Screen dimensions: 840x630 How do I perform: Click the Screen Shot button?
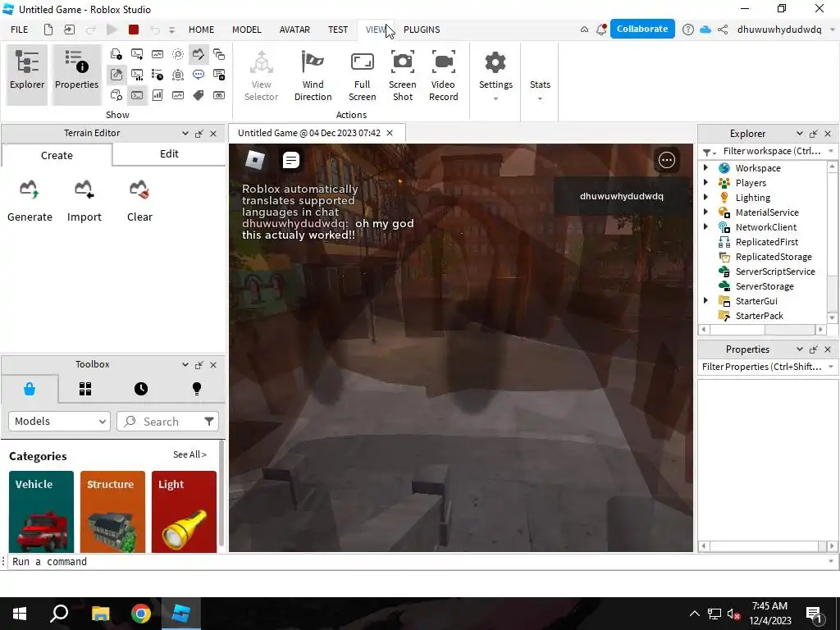pyautogui.click(x=402, y=75)
